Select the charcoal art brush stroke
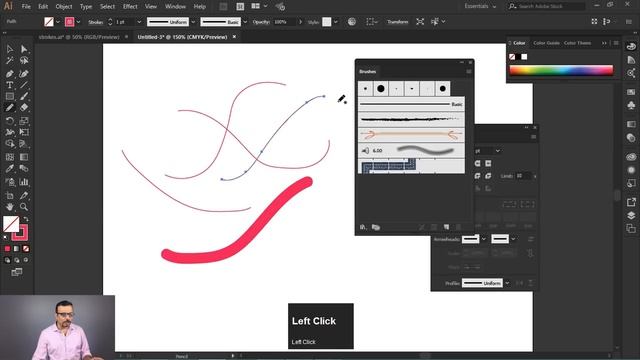 tap(411, 119)
